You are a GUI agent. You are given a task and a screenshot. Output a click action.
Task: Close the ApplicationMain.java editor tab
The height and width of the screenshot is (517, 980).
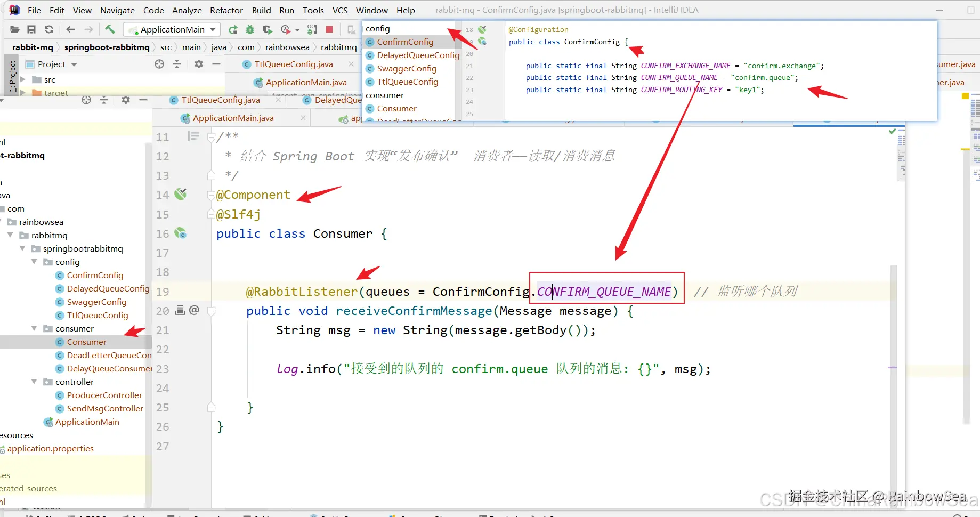point(303,118)
